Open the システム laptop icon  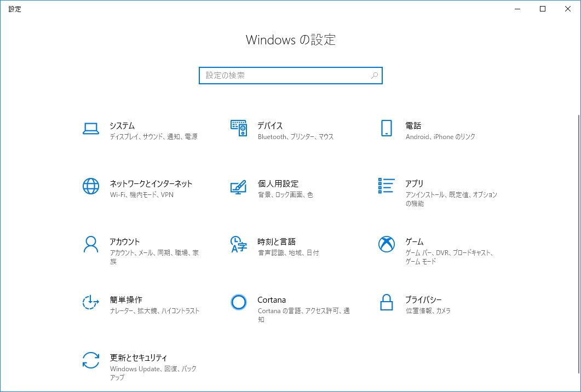coord(91,128)
